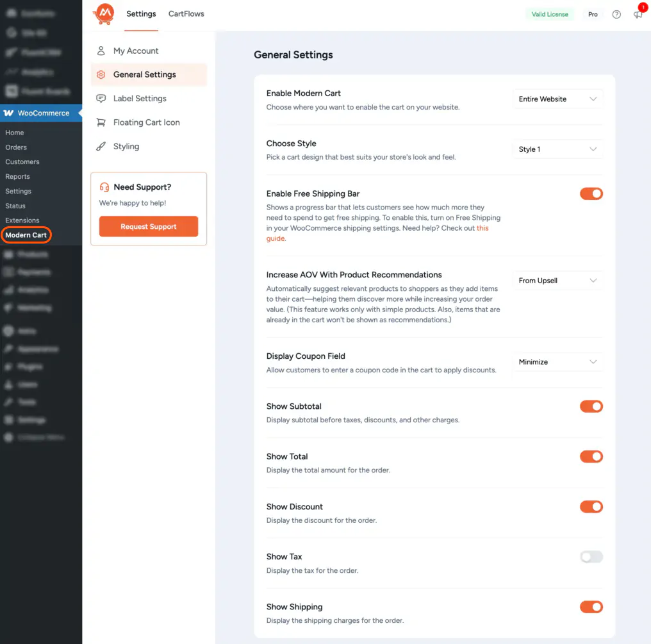Select Extensions in the WooCommerce submenu

(22, 220)
